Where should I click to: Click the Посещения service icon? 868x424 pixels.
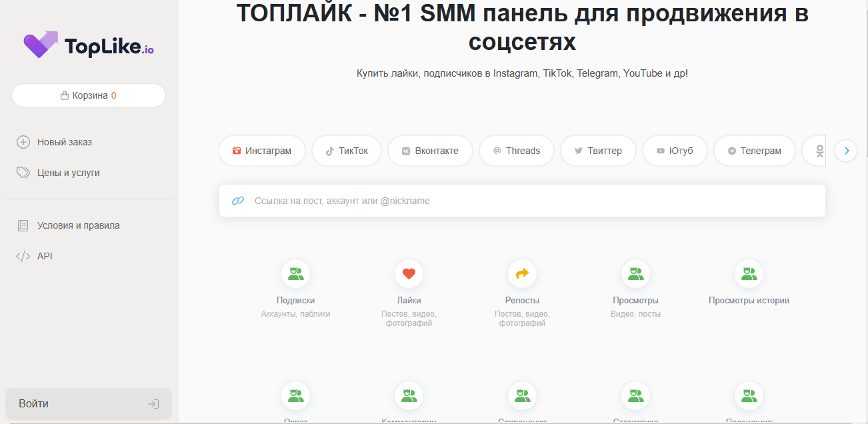pos(749,395)
